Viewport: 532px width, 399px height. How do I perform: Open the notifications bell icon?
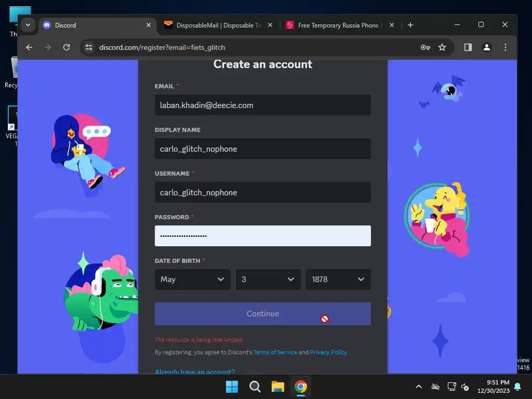[518, 387]
